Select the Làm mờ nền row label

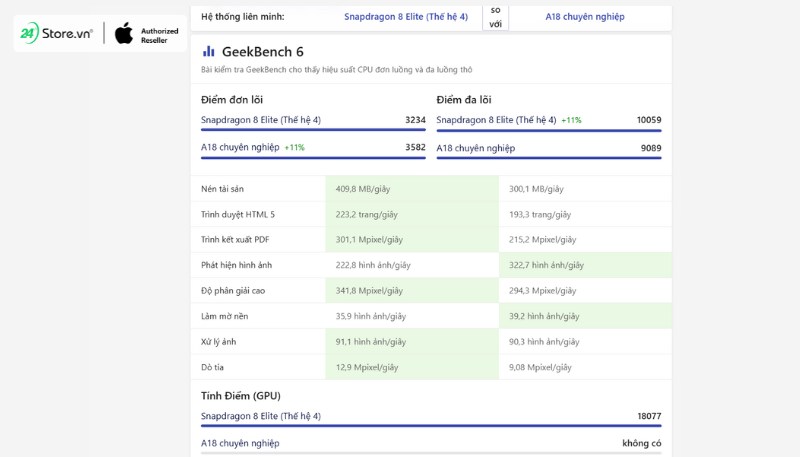click(x=224, y=316)
